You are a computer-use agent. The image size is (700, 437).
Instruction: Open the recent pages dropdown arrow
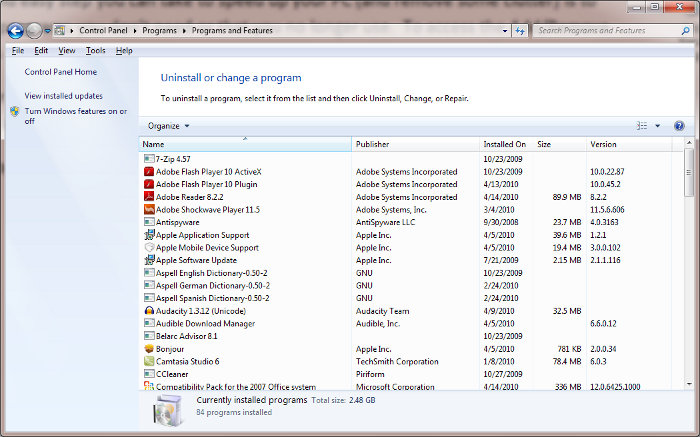(47, 31)
